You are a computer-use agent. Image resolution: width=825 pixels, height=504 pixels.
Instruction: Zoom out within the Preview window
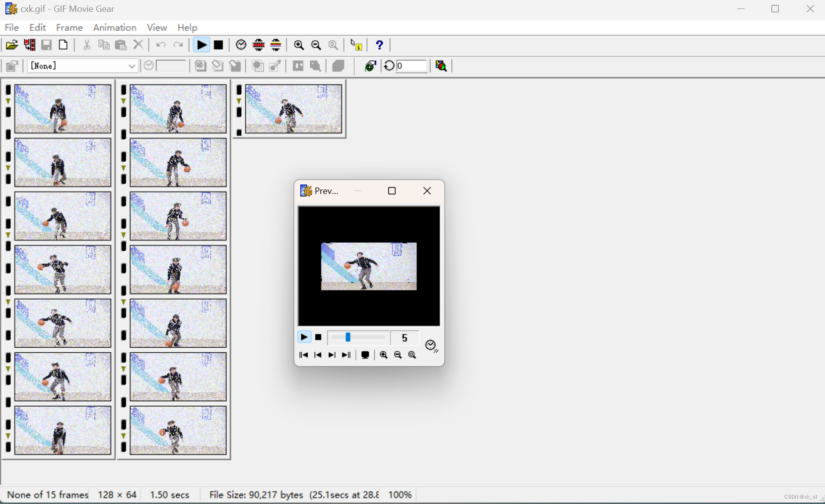398,355
